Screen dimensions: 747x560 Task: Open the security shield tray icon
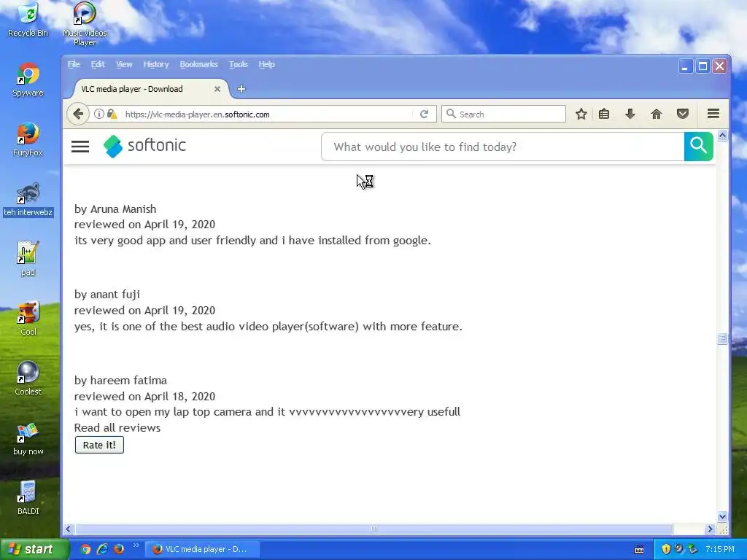click(x=666, y=549)
